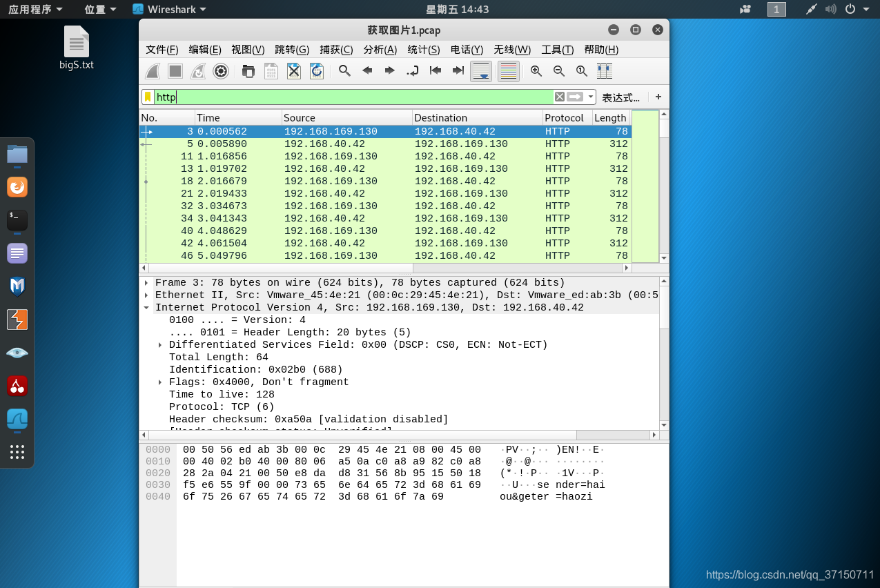Launch Firefox from the dock

[17, 187]
